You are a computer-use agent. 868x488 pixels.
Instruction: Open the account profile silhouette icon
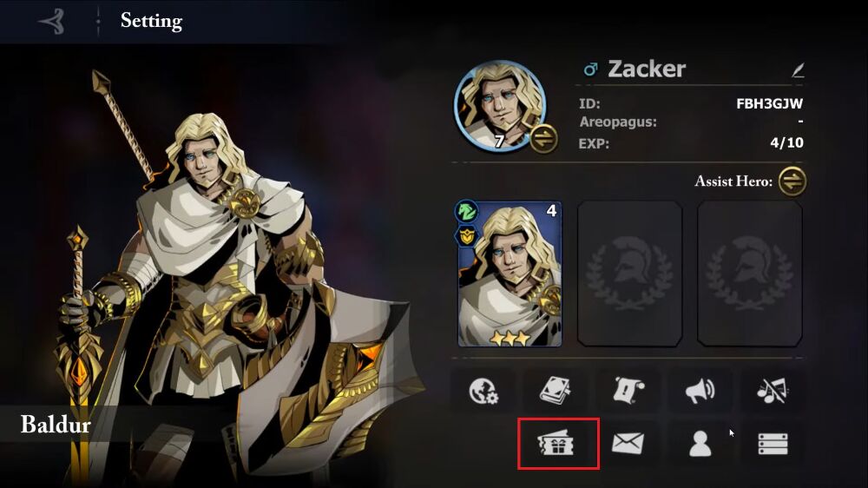click(700, 444)
